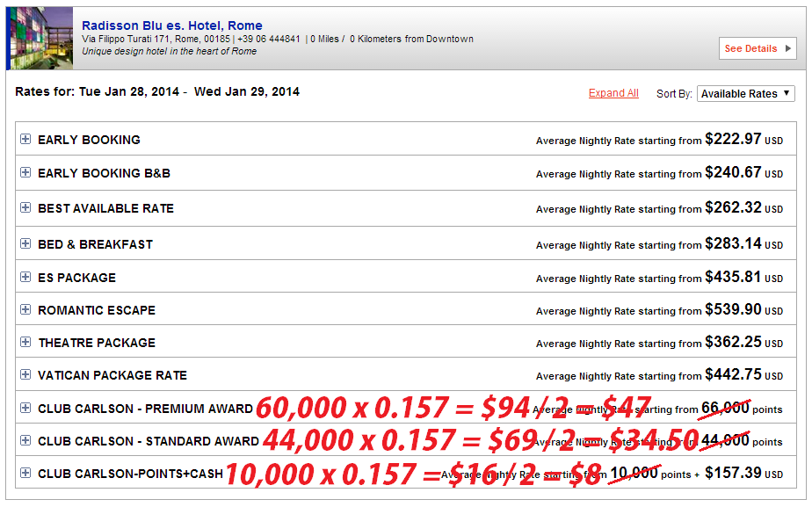Screen dimensions: 812x507
Task: Click the Sort By label
Action: (x=674, y=94)
